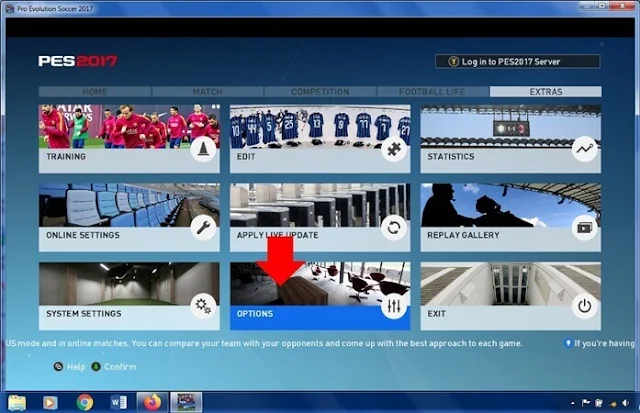Click the Help button icon

pyautogui.click(x=58, y=366)
